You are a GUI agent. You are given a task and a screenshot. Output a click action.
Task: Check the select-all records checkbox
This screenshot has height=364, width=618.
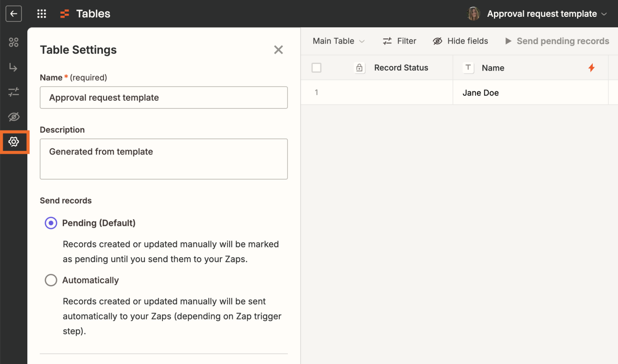point(317,68)
